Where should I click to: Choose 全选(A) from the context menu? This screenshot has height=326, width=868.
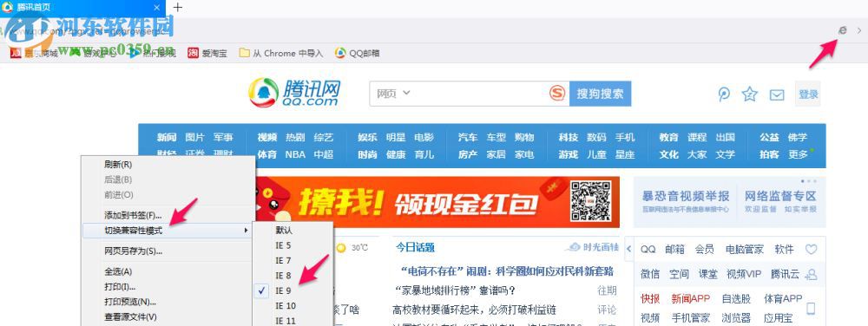[x=168, y=272]
